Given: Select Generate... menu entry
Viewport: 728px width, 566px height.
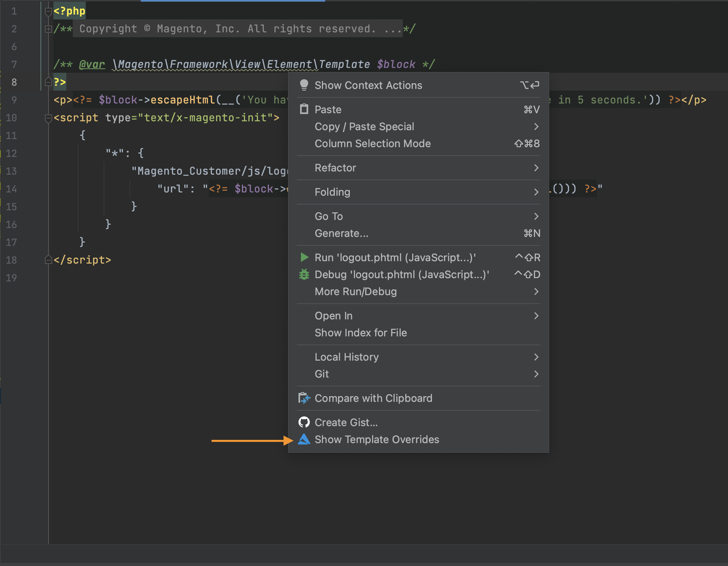Looking at the screenshot, I should (x=419, y=233).
